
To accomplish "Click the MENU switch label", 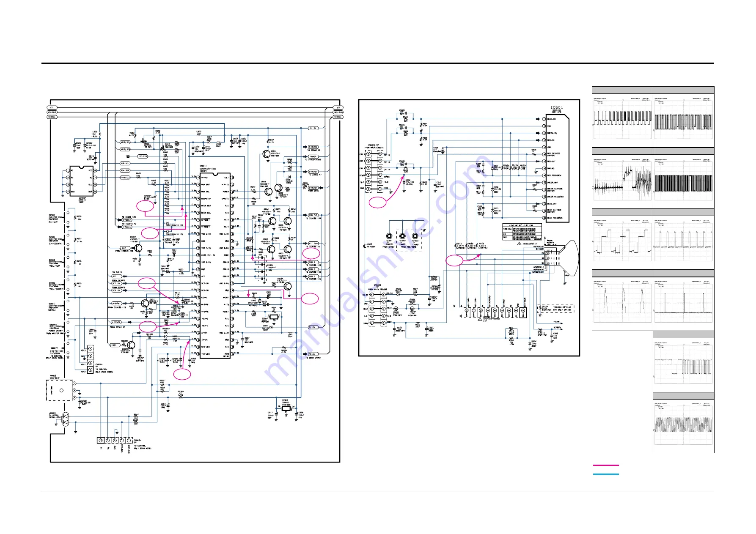I will pos(52,310).
